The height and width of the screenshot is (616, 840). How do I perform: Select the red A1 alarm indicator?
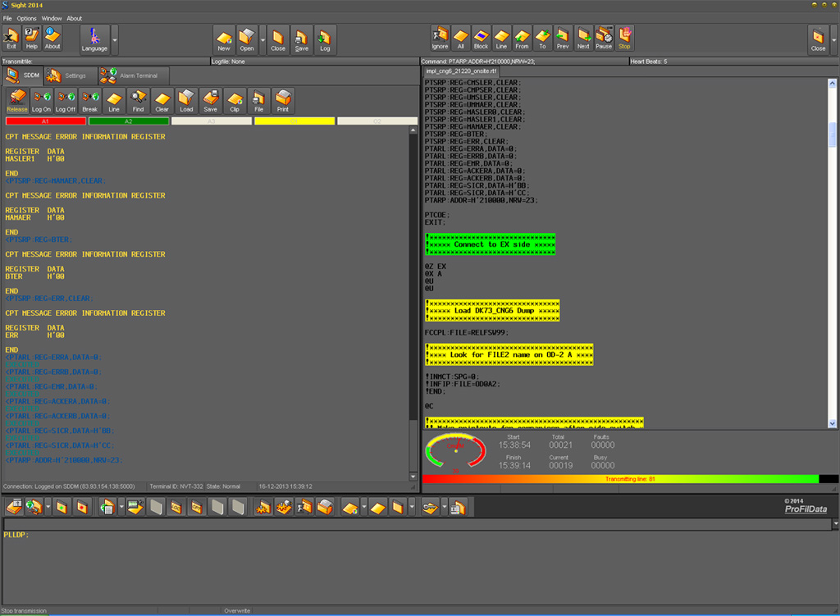(x=44, y=121)
